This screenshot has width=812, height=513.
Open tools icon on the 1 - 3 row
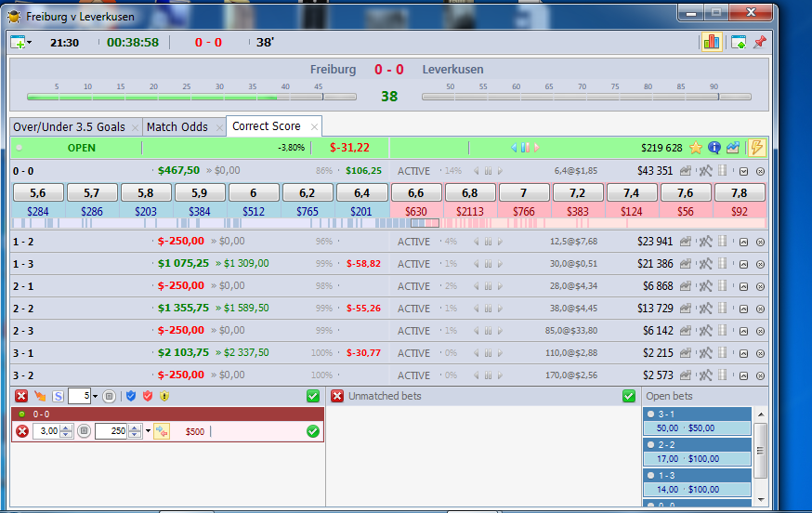tap(705, 264)
